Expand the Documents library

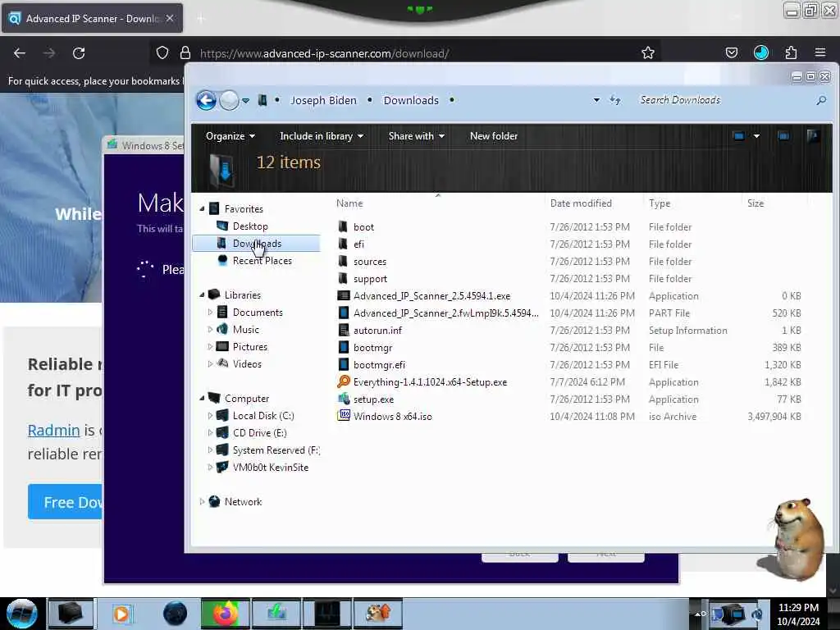point(209,312)
